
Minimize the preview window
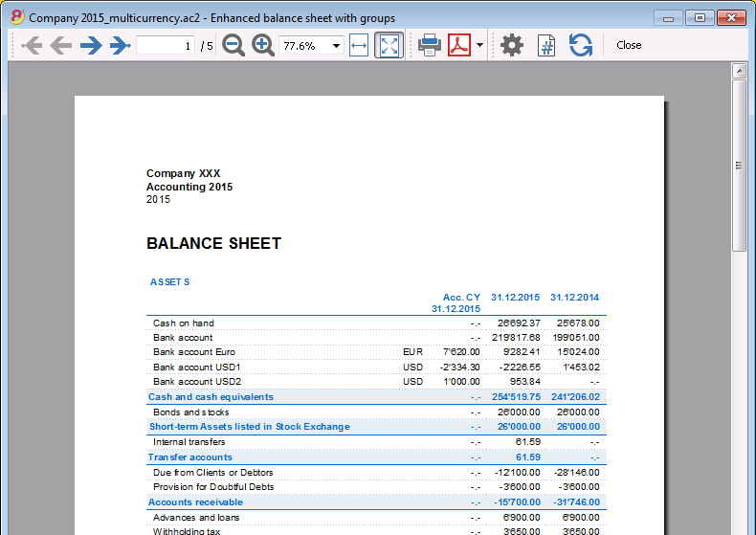click(x=668, y=18)
